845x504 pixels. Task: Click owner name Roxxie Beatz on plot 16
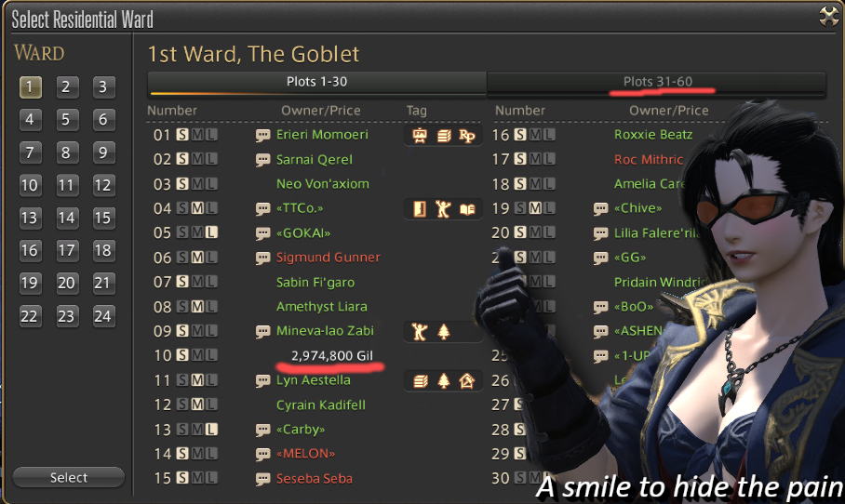point(653,135)
